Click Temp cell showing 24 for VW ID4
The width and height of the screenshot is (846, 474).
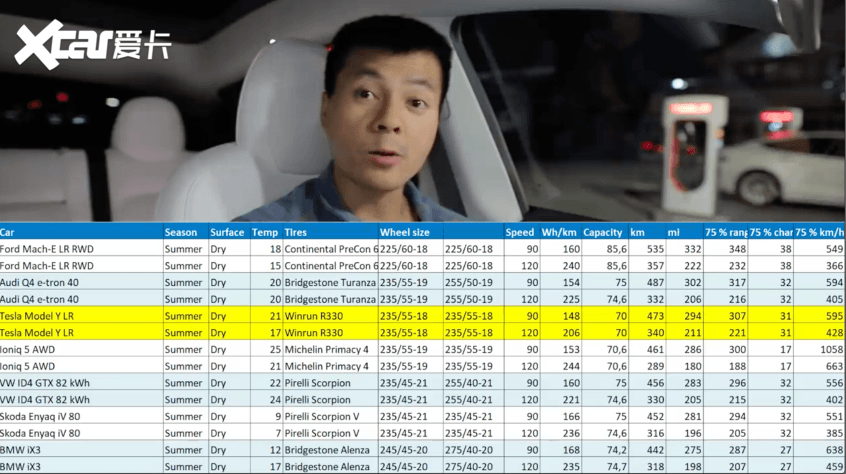coord(276,400)
